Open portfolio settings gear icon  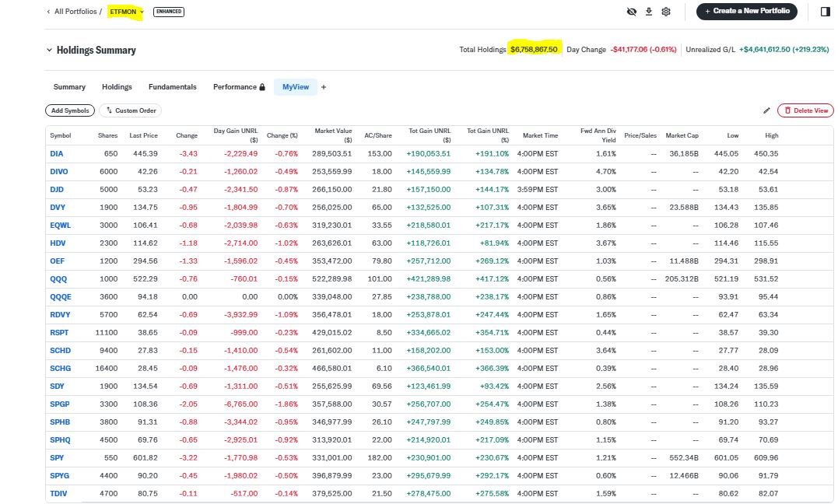[x=666, y=12]
